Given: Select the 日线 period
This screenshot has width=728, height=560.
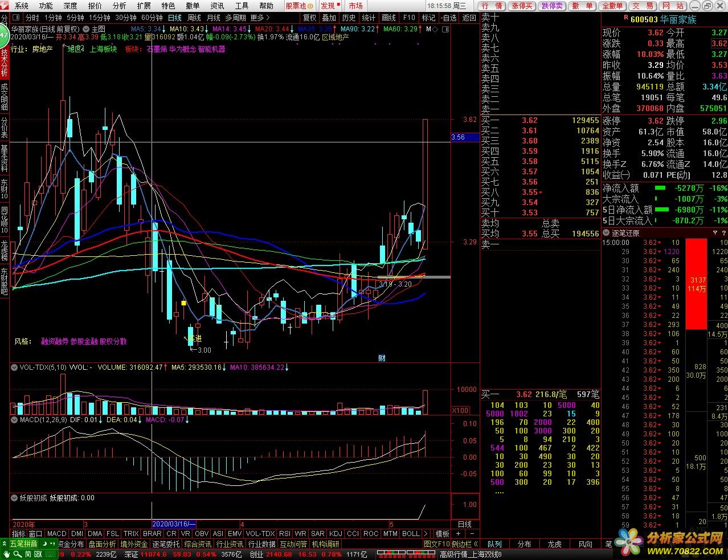Looking at the screenshot, I should pos(175,18).
